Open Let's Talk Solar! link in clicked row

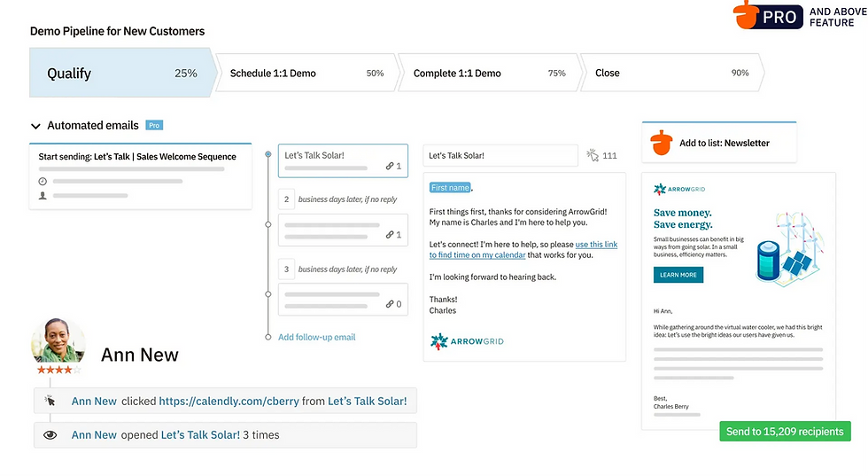(367, 402)
